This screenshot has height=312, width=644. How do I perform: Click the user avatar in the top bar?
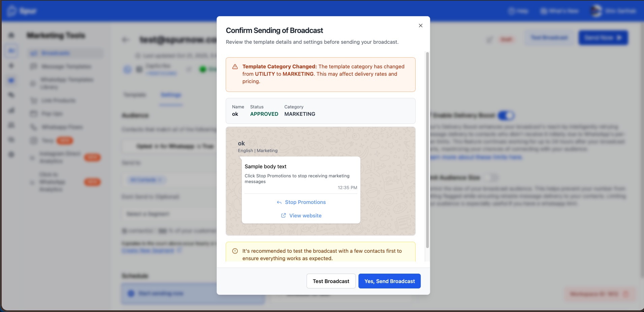click(596, 11)
